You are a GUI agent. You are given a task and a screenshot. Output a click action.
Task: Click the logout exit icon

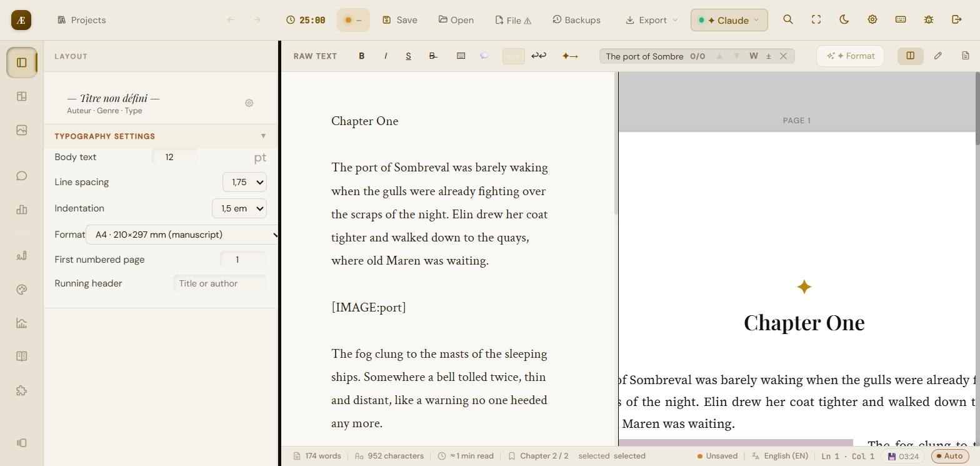[x=957, y=20]
